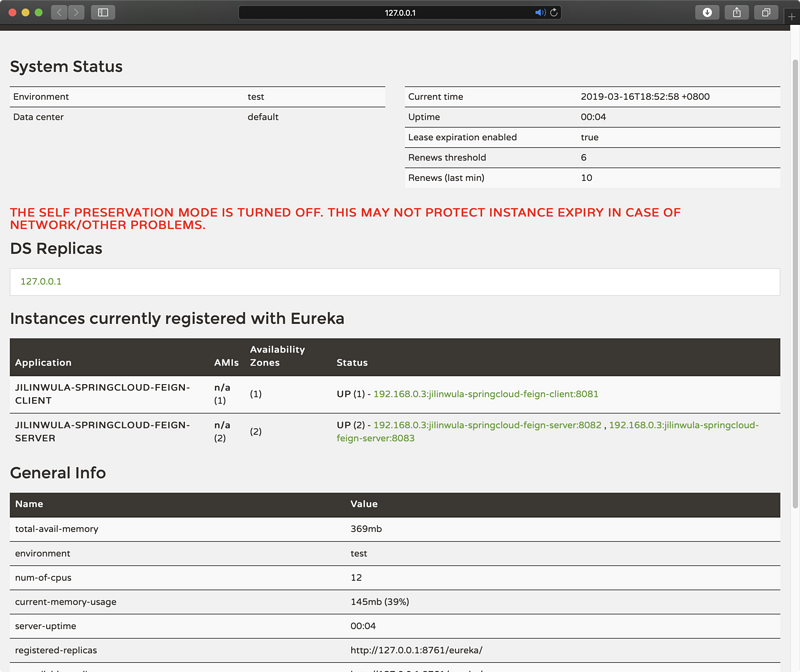Select availability zones cell '(2)'
This screenshot has width=800, height=672.
coord(256,432)
